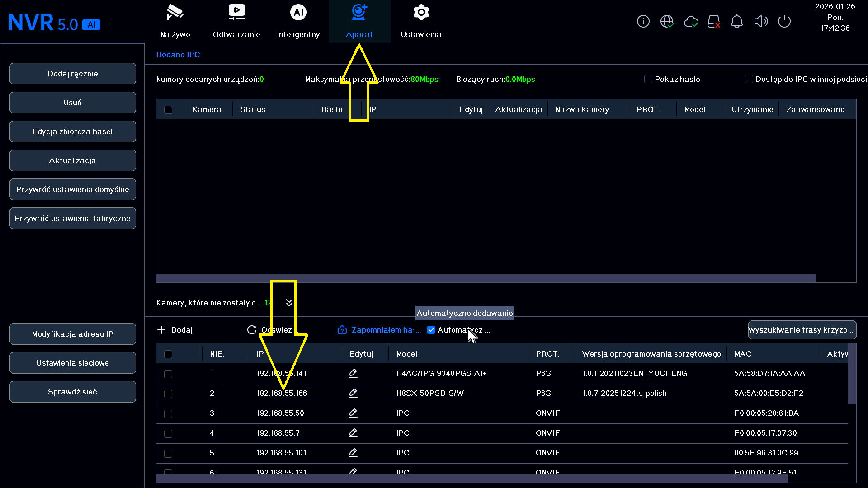Open the disk error status icon
This screenshot has width=868, height=488.
coord(714,21)
